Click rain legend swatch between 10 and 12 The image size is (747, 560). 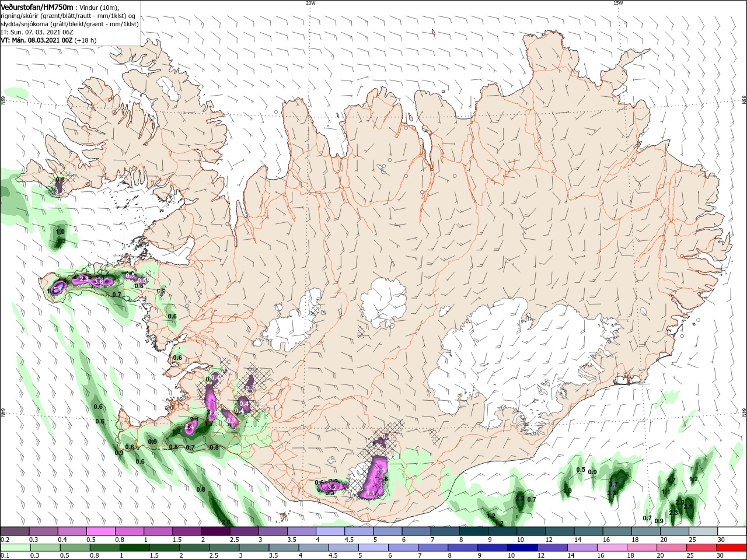[x=523, y=548]
